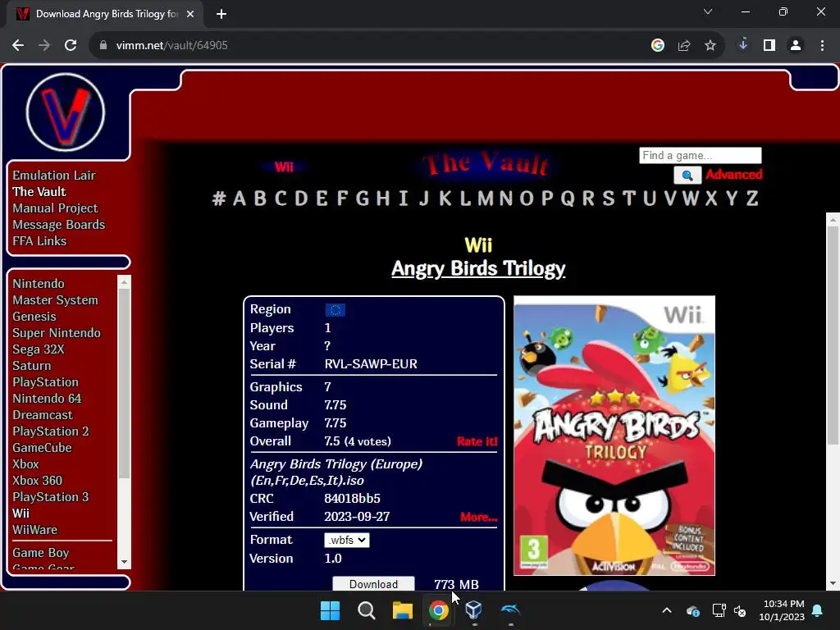Image resolution: width=840 pixels, height=630 pixels.
Task: Open the Format .wbfs dropdown
Action: pyautogui.click(x=347, y=540)
